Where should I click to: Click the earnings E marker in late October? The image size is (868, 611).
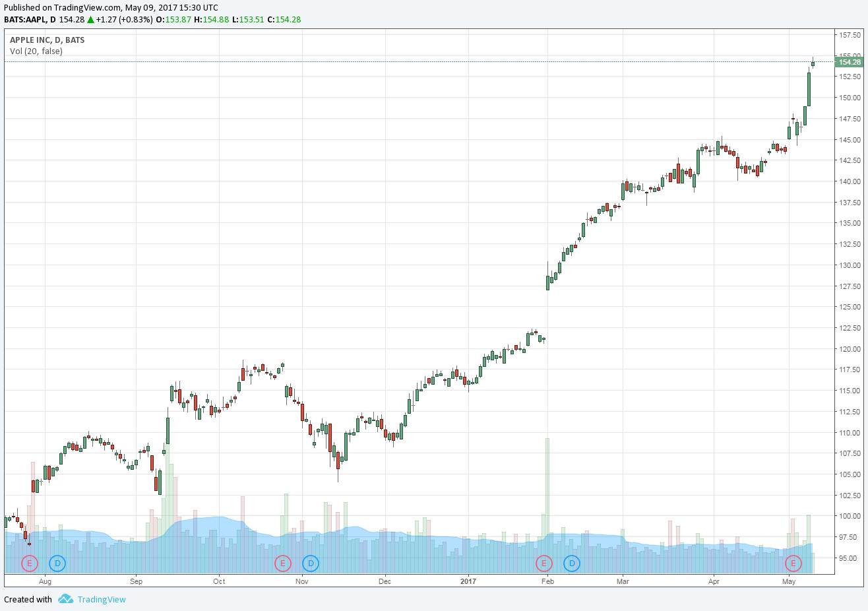(282, 563)
